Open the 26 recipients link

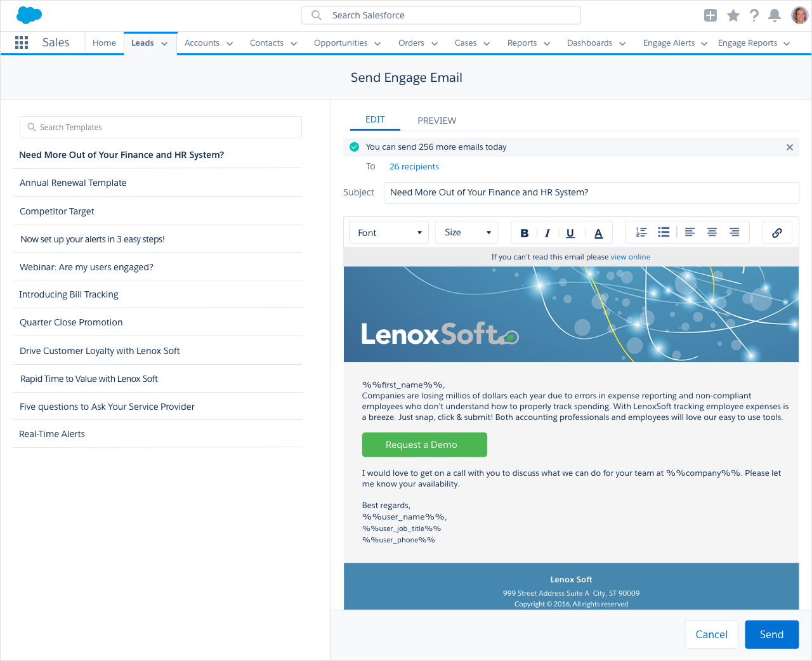point(414,167)
